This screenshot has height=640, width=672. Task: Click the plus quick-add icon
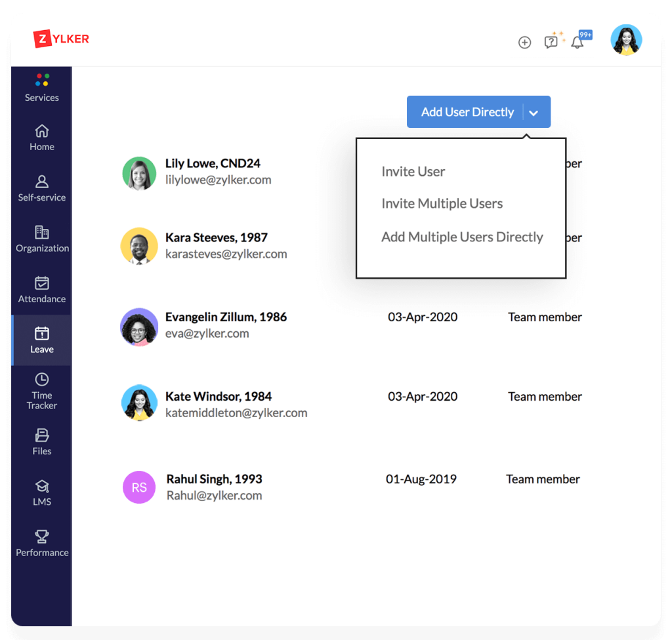[x=524, y=43]
